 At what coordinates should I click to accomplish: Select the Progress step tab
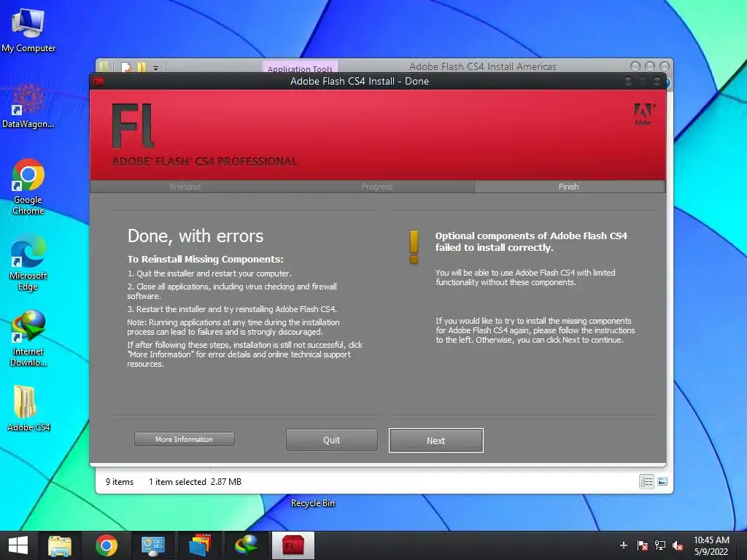click(x=377, y=187)
